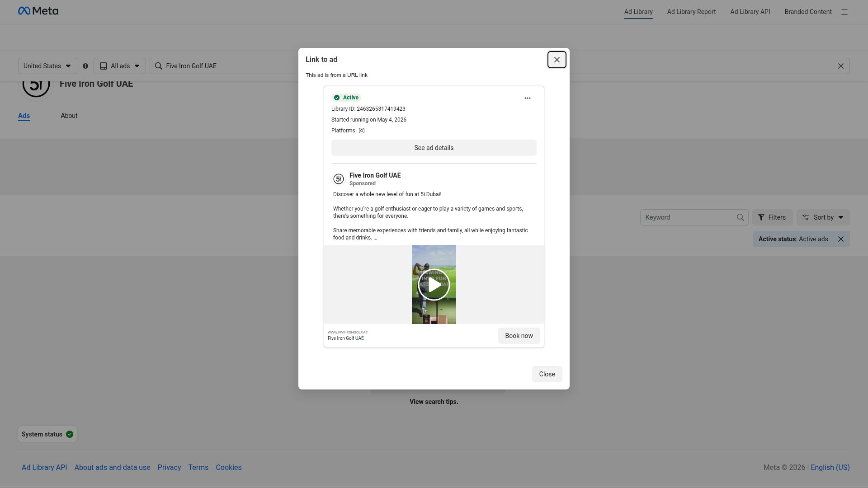Open the three-dot options menu on ad card
868x488 pixels.
[x=527, y=98]
